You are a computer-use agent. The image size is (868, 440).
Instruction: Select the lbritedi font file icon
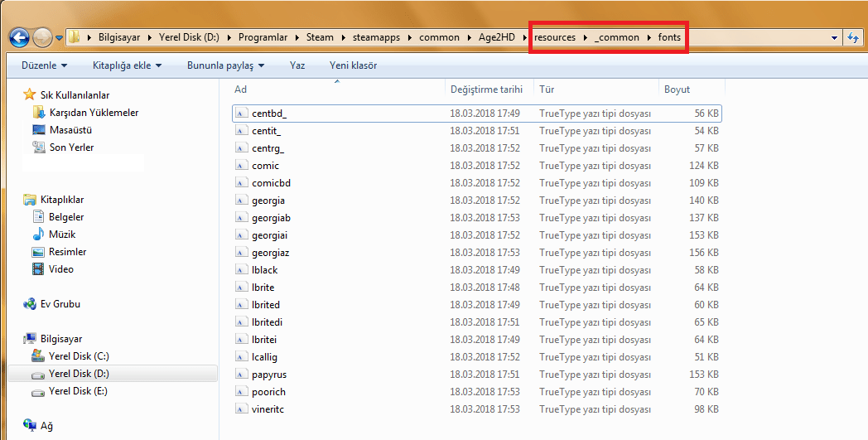click(241, 322)
